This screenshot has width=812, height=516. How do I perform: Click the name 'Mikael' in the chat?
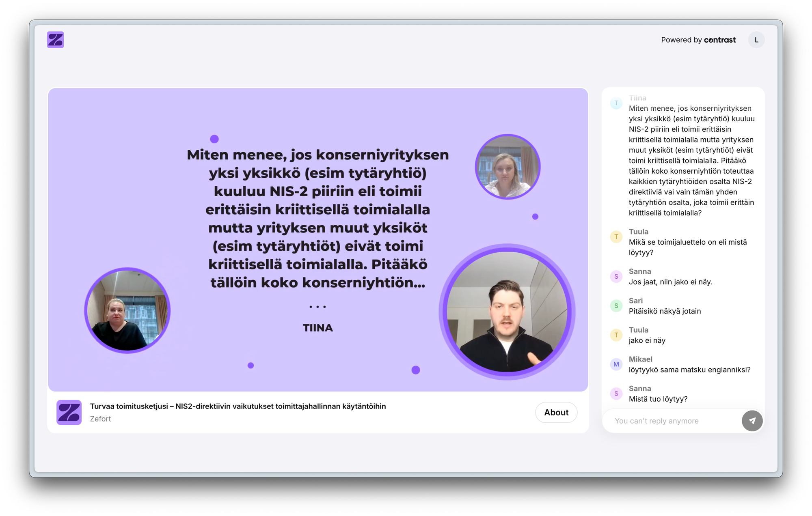coord(640,359)
